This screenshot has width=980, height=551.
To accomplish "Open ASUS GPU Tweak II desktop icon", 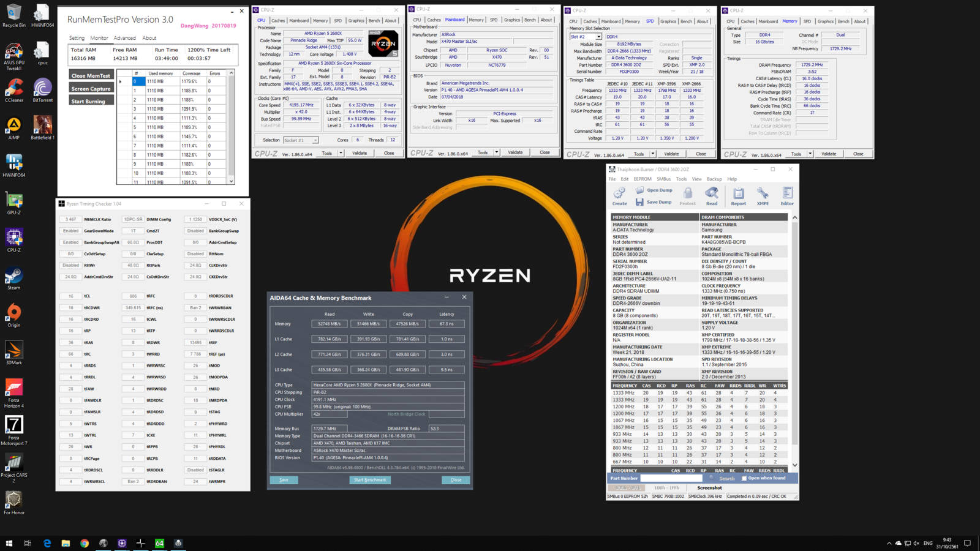I will click(13, 56).
